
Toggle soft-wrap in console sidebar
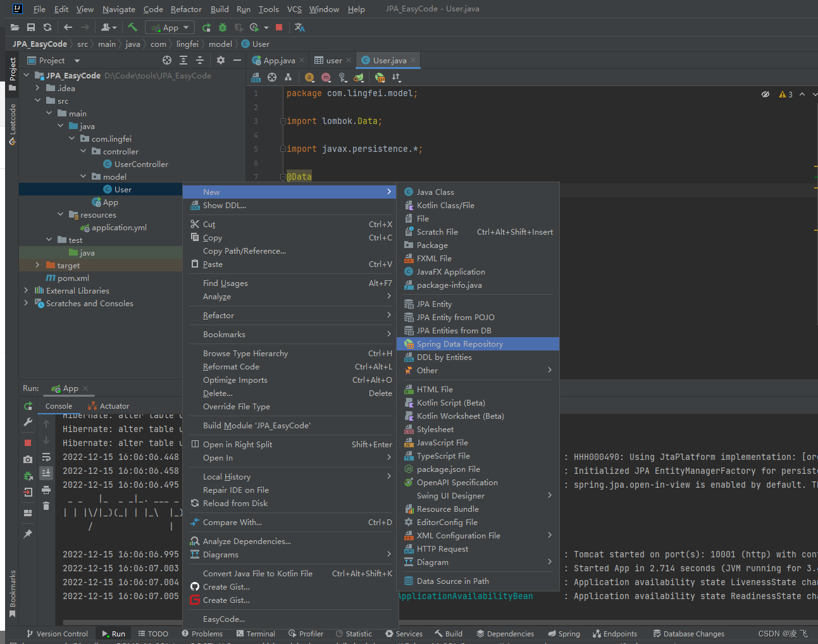46,457
